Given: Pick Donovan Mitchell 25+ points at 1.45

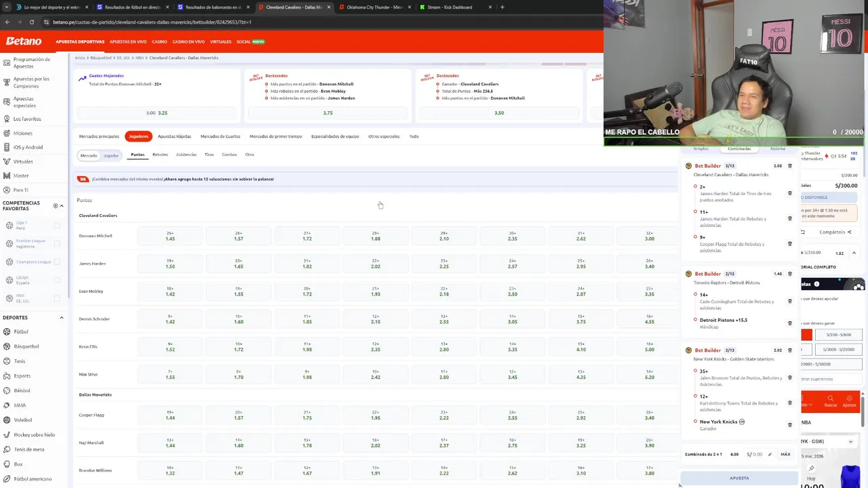Looking at the screenshot, I should 170,236.
